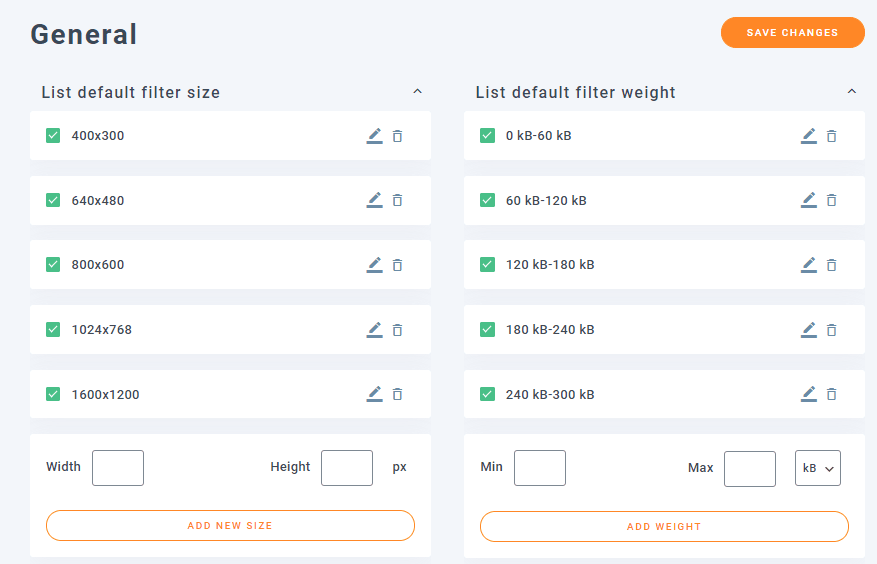Edit the 0 kB-60 kB weight filter
Image resolution: width=877 pixels, height=564 pixels.
[808, 136]
